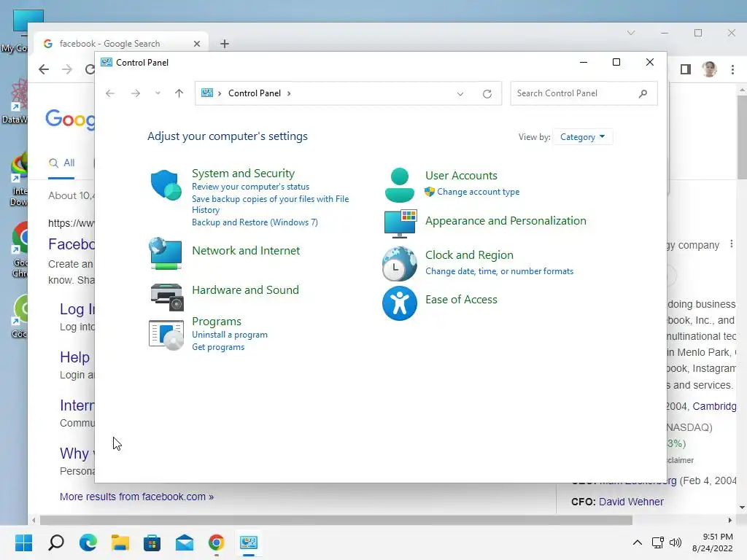This screenshot has height=560, width=747.
Task: Open a new Chrome tab
Action: coord(225,44)
